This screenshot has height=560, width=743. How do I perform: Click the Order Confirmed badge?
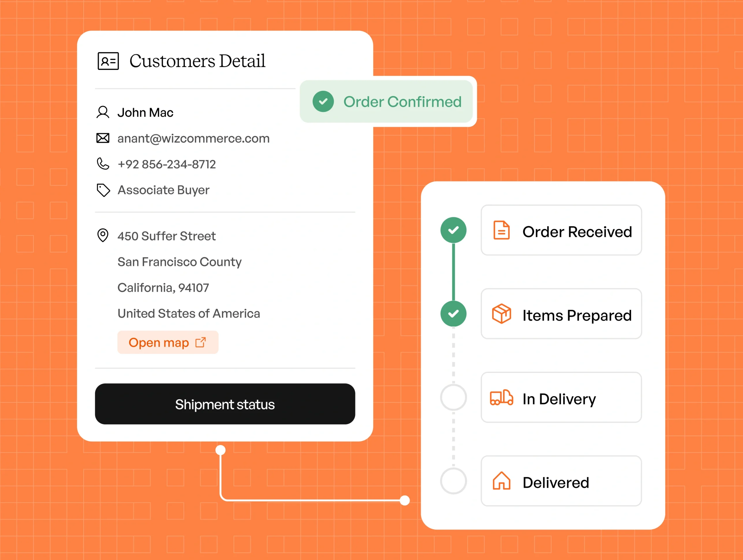[386, 101]
